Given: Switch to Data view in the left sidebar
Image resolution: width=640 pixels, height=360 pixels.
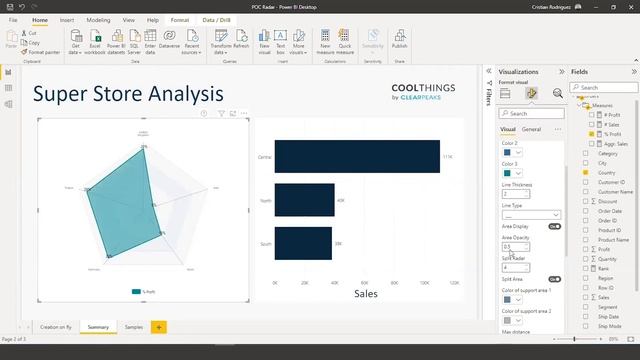Looking at the screenshot, I should point(8,88).
